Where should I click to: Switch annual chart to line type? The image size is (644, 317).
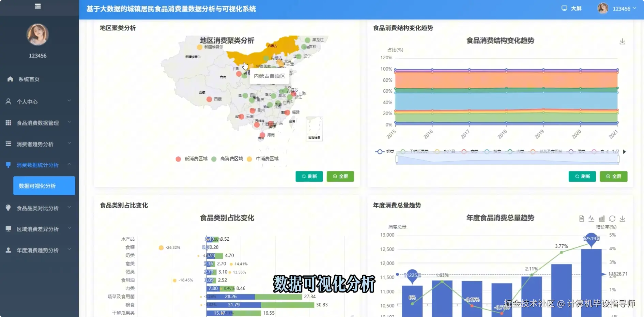point(592,219)
